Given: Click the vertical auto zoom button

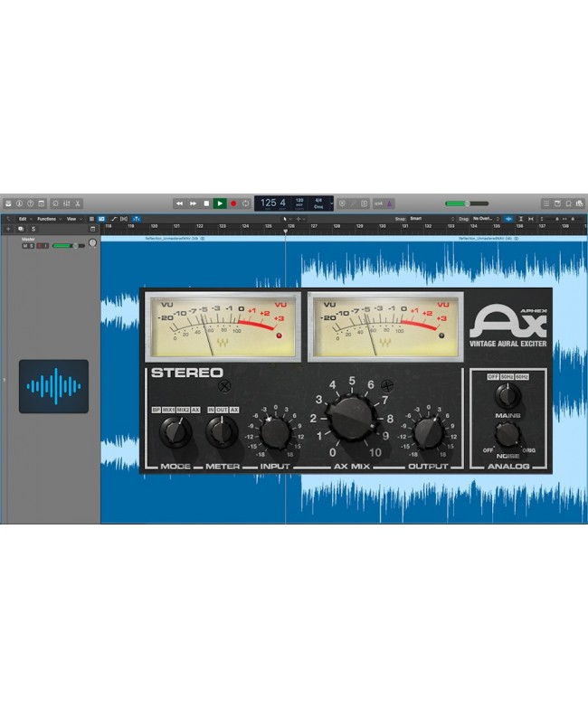Looking at the screenshot, I should pos(521,219).
